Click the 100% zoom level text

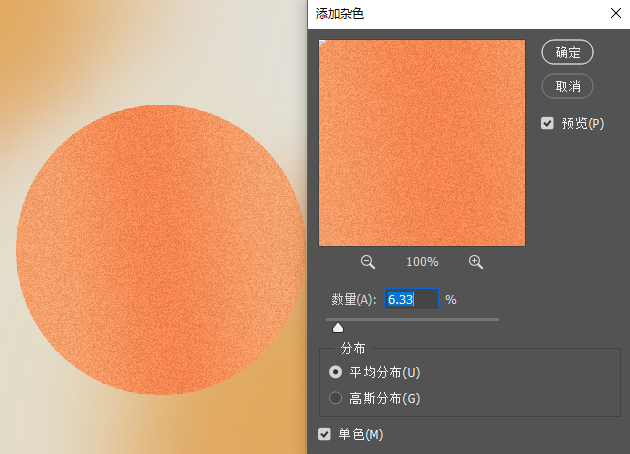[x=422, y=262]
